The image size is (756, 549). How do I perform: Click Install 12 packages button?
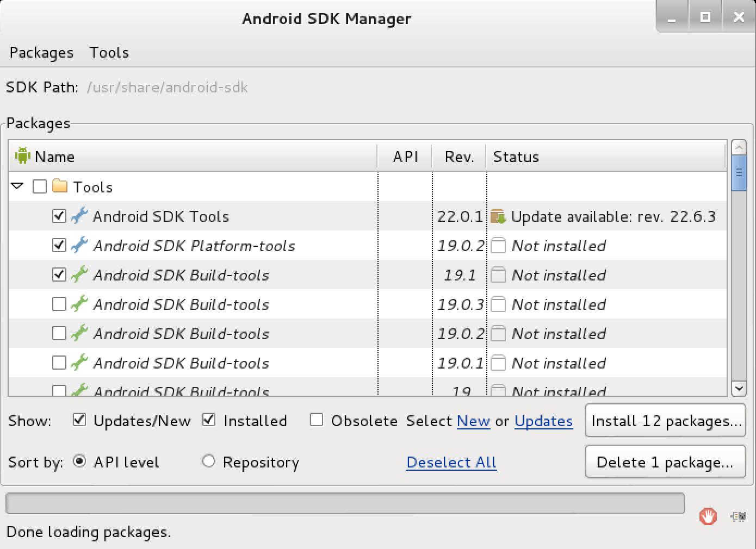pyautogui.click(x=665, y=421)
